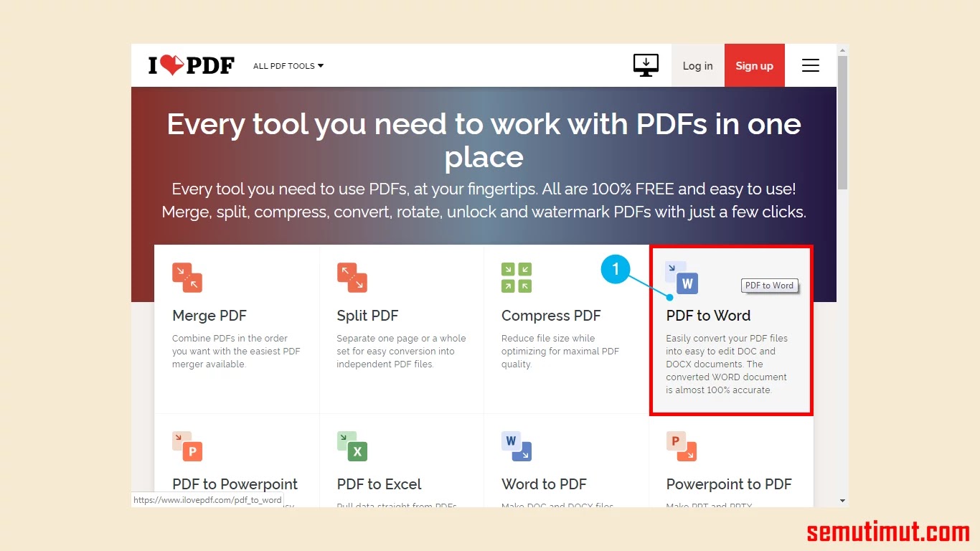Screen dimensions: 980x551
Task: Click the PDF to Excel icon
Action: 352,446
